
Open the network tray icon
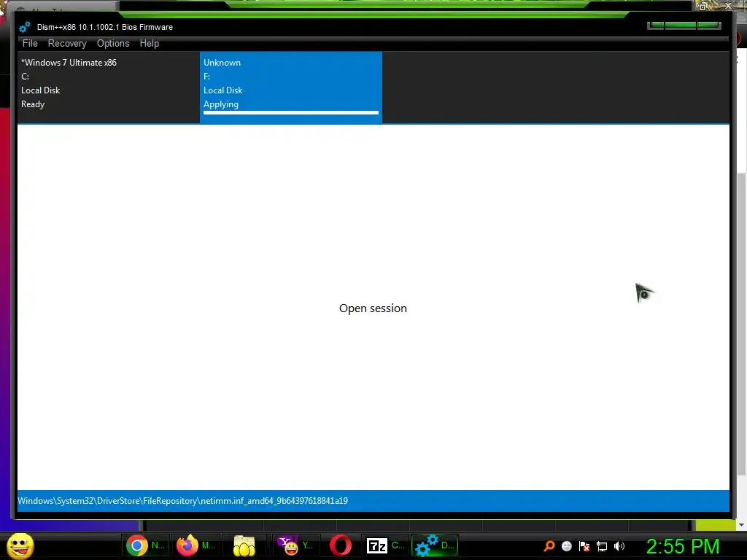tap(602, 546)
